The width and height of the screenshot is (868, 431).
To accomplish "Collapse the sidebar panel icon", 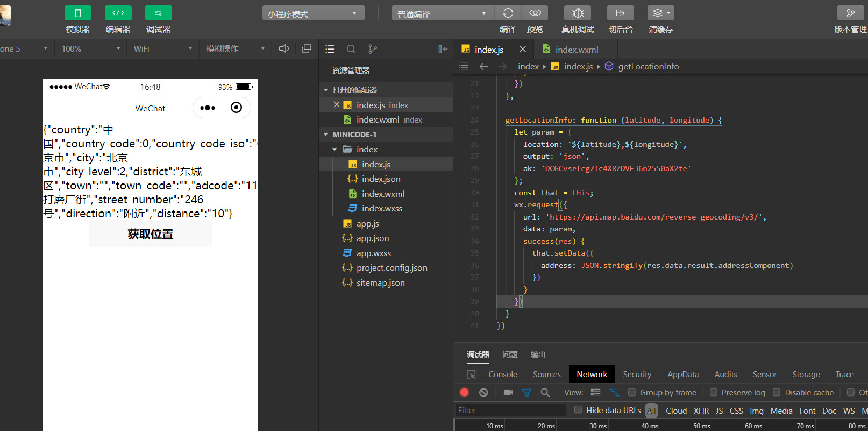I will point(443,49).
